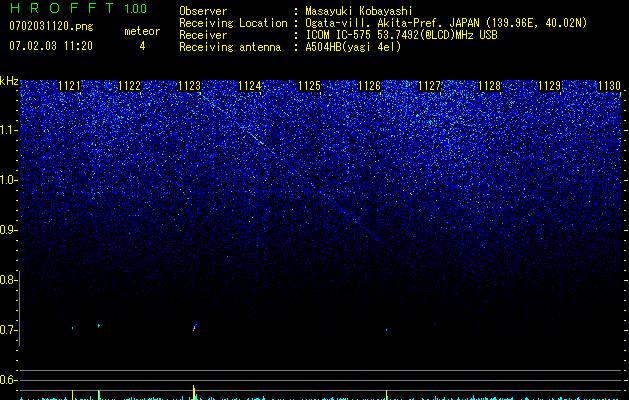Click the meteor count value 4

(142, 46)
